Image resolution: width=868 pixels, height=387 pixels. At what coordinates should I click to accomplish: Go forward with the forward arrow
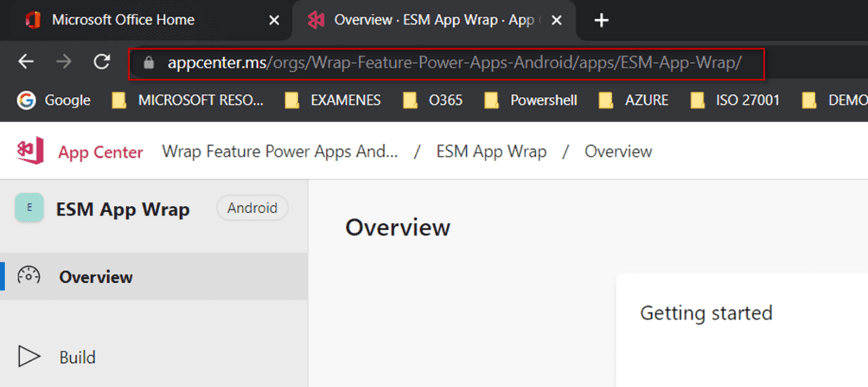tap(64, 62)
